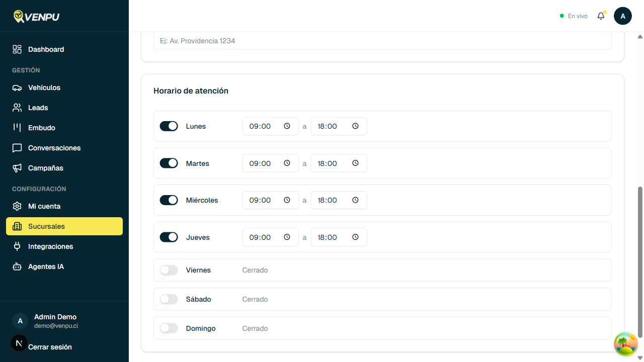644x362 pixels.
Task: Click the Cerrar sesión link
Action: 50,347
